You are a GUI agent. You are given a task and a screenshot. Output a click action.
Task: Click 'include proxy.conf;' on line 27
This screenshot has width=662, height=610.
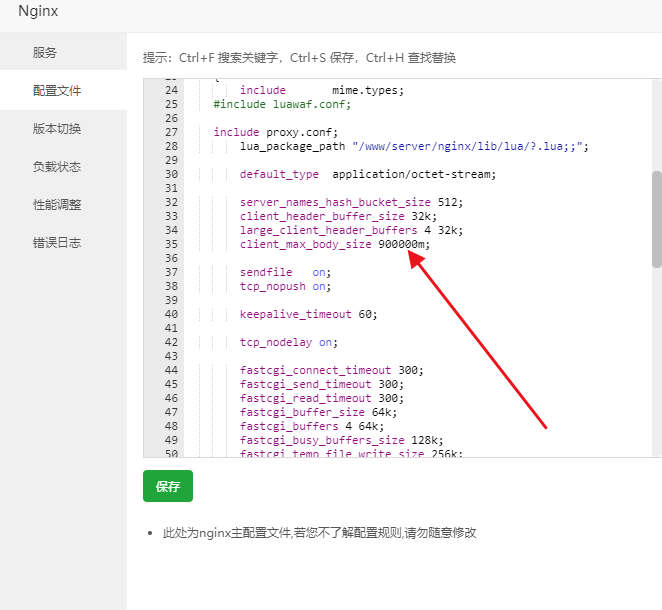point(276,132)
